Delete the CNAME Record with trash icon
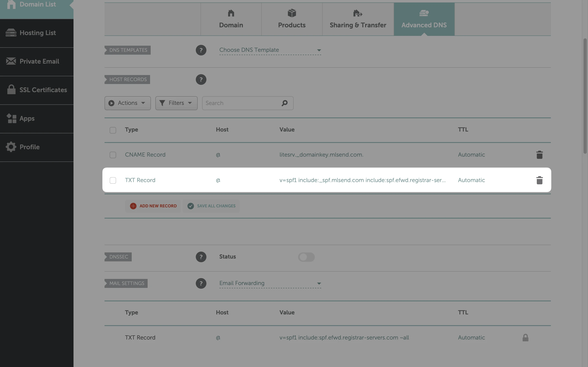The width and height of the screenshot is (588, 367). [x=539, y=155]
